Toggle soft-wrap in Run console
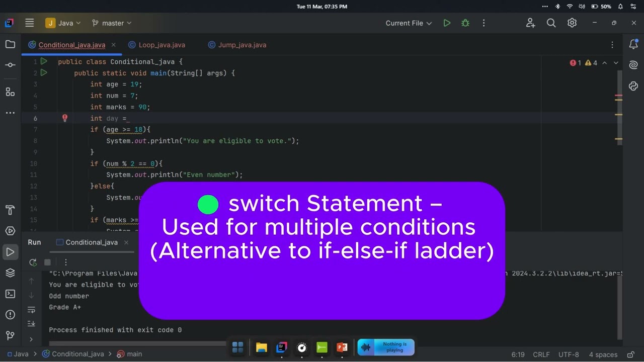Image resolution: width=644 pixels, height=362 pixels. [x=31, y=310]
